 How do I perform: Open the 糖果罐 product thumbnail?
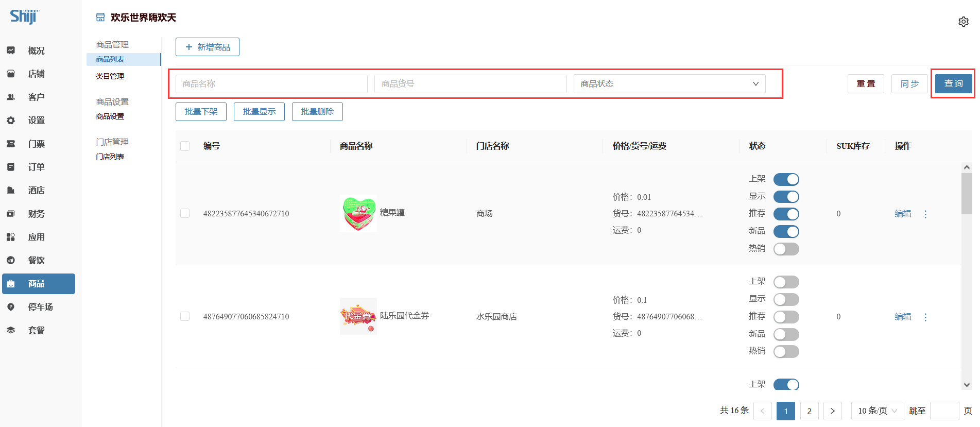[358, 214]
